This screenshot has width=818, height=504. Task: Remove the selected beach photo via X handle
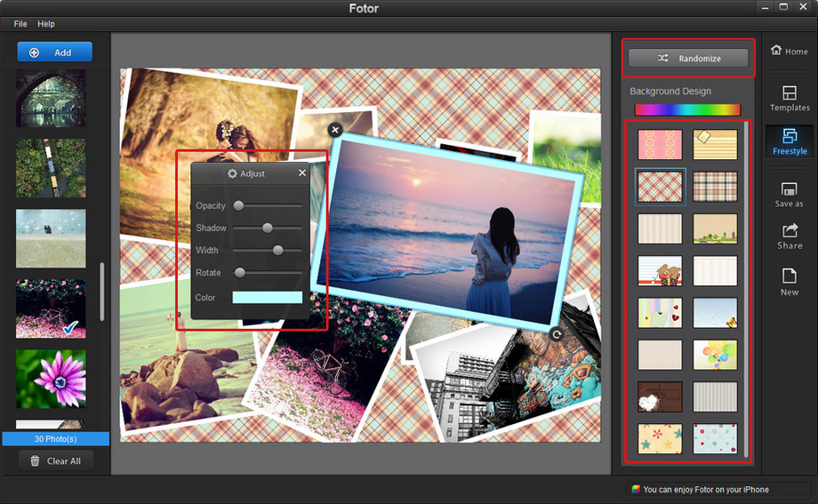point(335,130)
